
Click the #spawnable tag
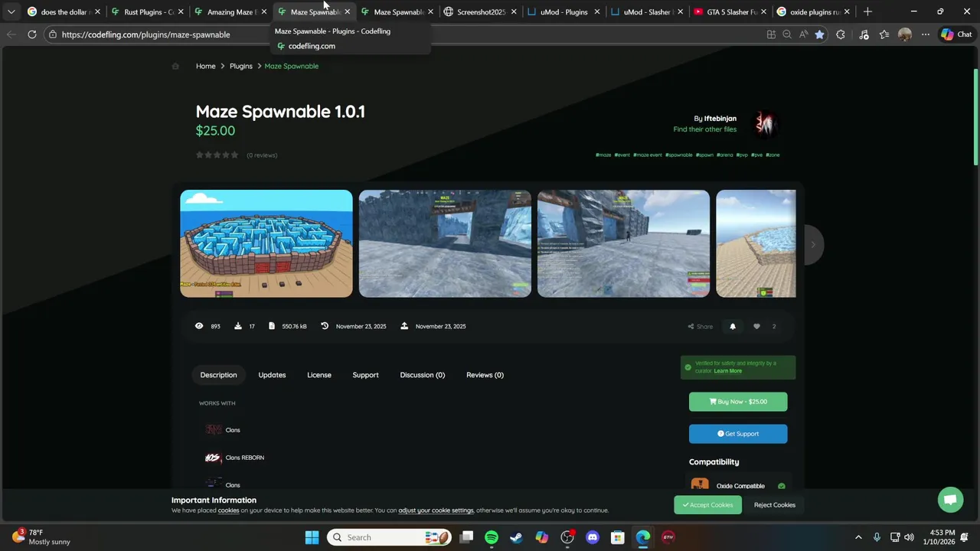679,155
